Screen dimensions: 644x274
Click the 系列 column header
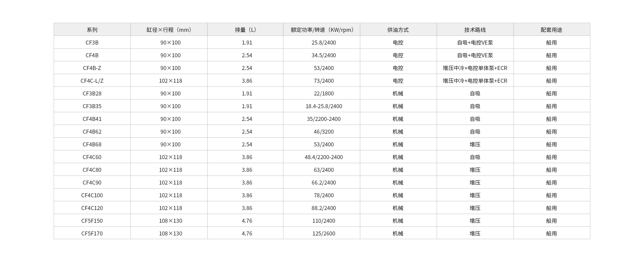92,30
